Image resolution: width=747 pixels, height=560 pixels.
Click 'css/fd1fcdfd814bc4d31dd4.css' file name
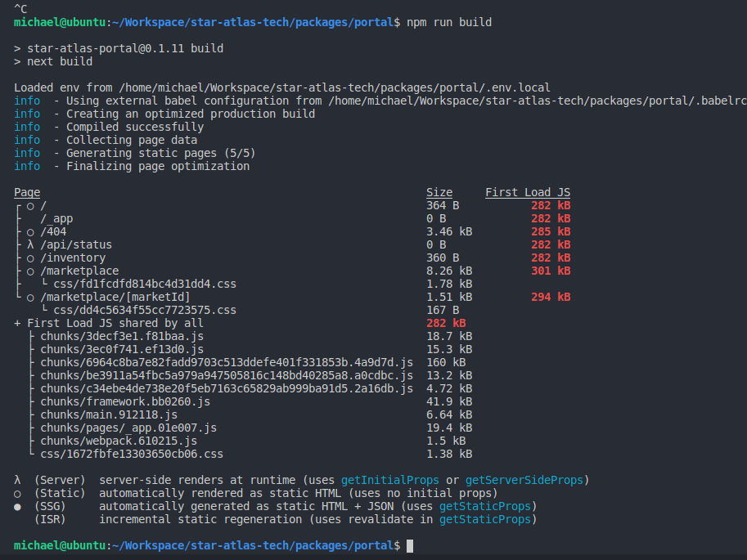coord(145,284)
